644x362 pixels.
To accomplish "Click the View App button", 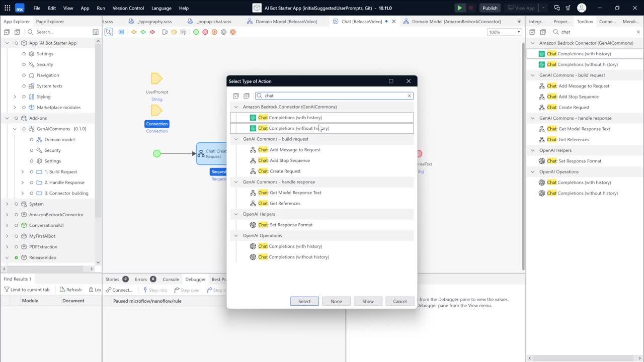I will [x=521, y=8].
